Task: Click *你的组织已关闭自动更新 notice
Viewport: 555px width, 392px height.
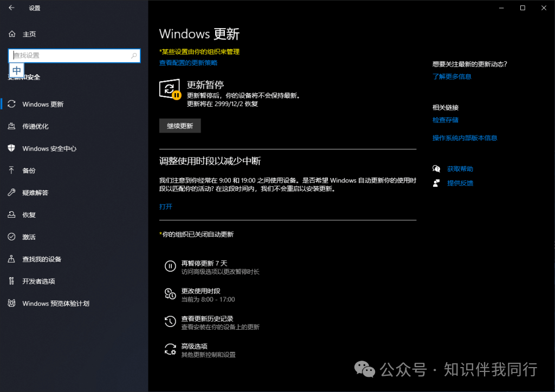Action: click(x=196, y=234)
